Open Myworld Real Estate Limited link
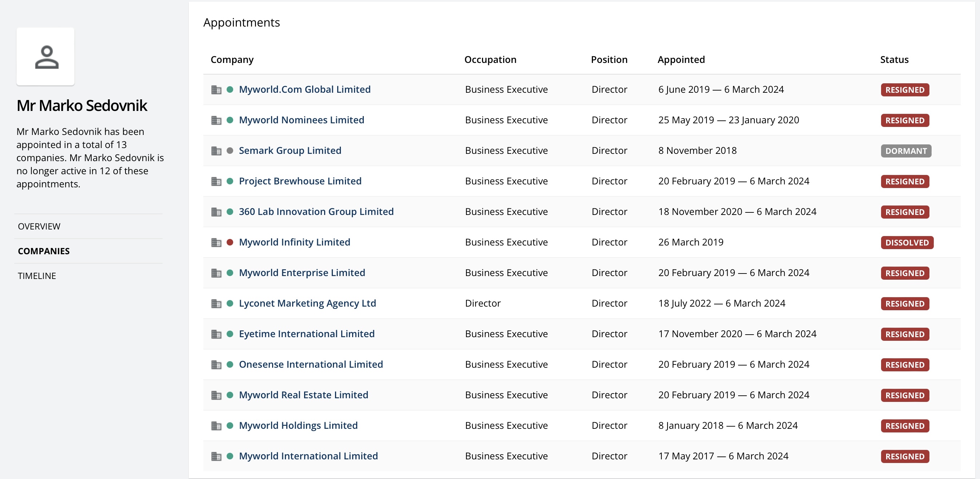 coord(304,395)
